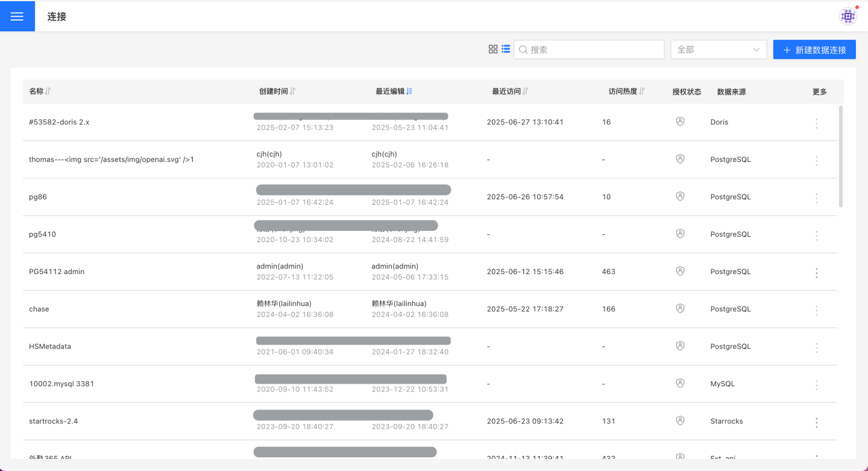Viewport: 868px width, 471px height.
Task: Open more options for PG54112 admin
Action: point(817,273)
